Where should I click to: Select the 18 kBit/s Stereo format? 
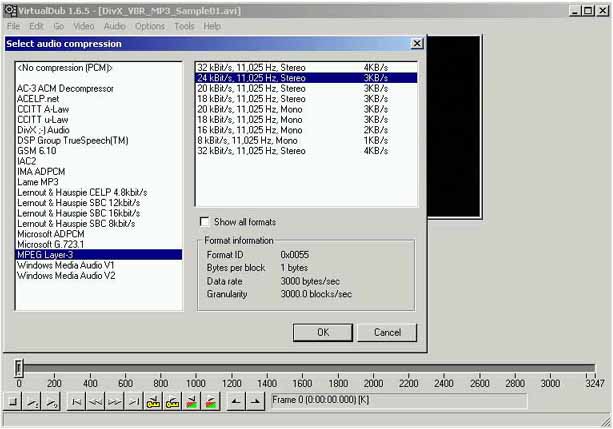[306, 99]
